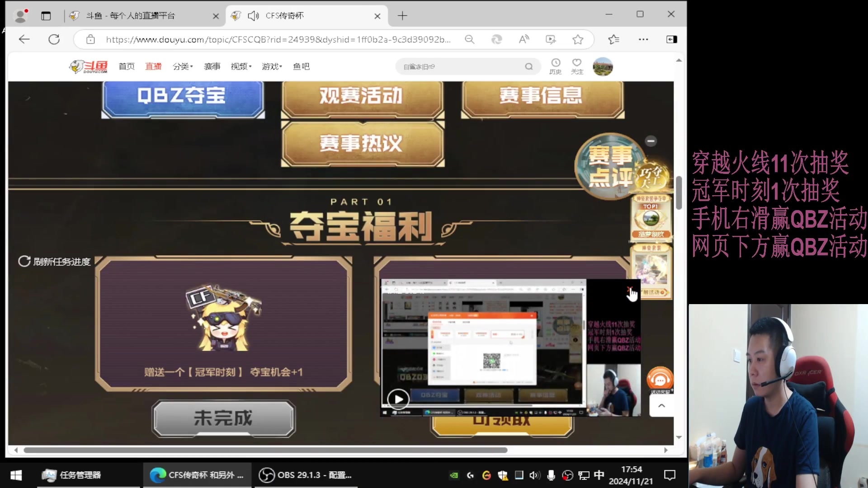Open the 赛事 navigation item

click(x=212, y=66)
